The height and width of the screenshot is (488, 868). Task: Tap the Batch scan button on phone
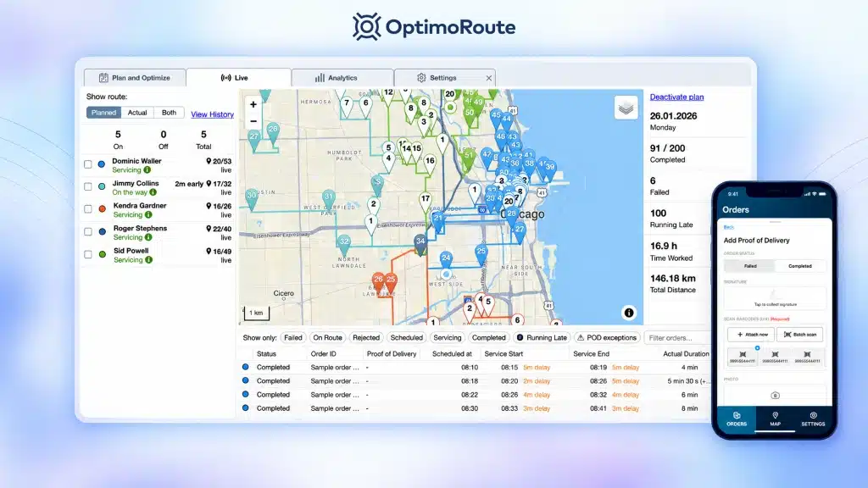[x=800, y=334]
